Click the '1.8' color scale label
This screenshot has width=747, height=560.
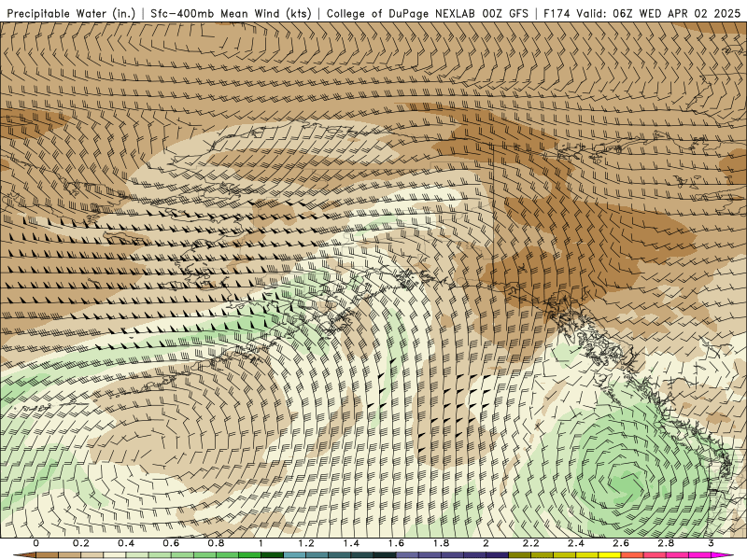click(x=441, y=543)
